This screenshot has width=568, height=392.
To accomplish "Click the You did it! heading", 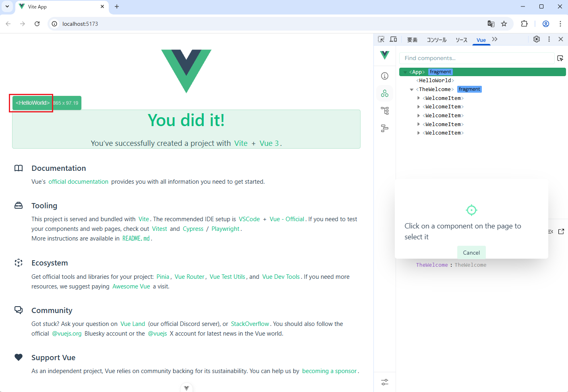I will pyautogui.click(x=186, y=120).
